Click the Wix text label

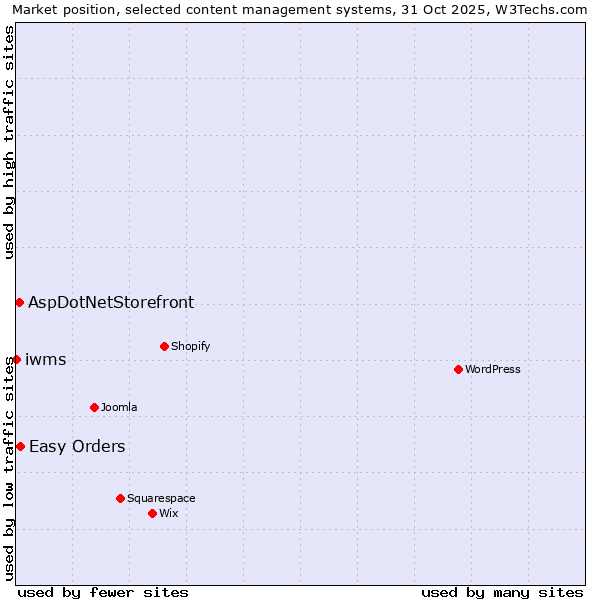[x=169, y=513]
